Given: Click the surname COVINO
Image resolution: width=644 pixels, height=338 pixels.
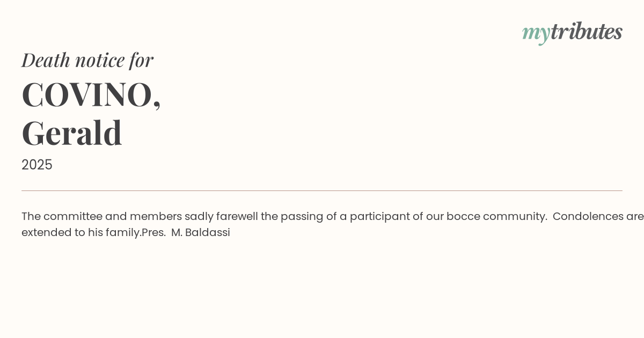Looking at the screenshot, I should click(x=87, y=94).
